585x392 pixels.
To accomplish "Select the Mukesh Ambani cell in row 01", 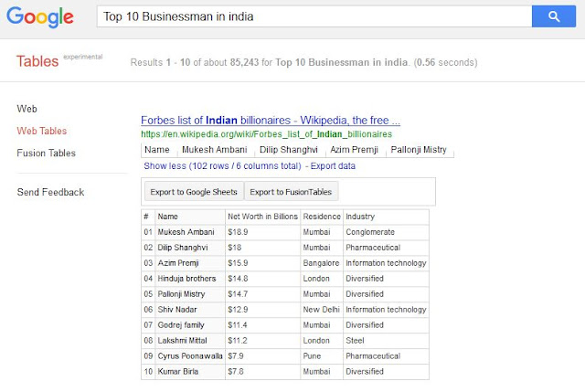I will pos(190,232).
